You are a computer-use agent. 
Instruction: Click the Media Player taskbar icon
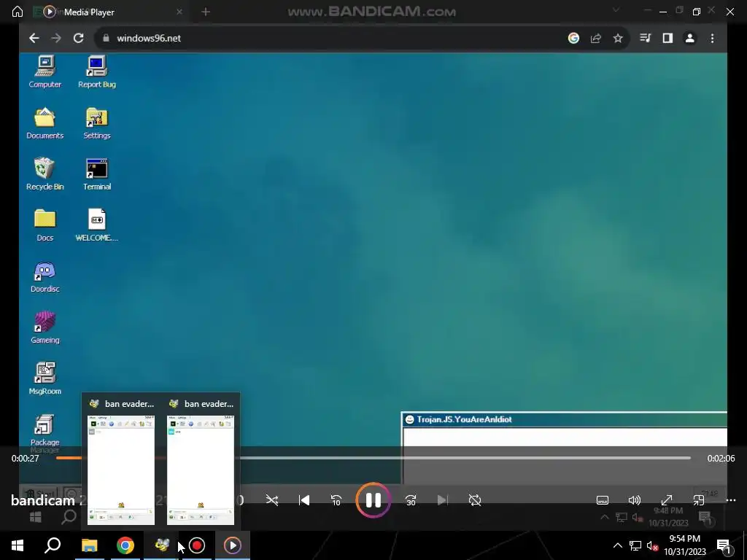click(x=233, y=545)
